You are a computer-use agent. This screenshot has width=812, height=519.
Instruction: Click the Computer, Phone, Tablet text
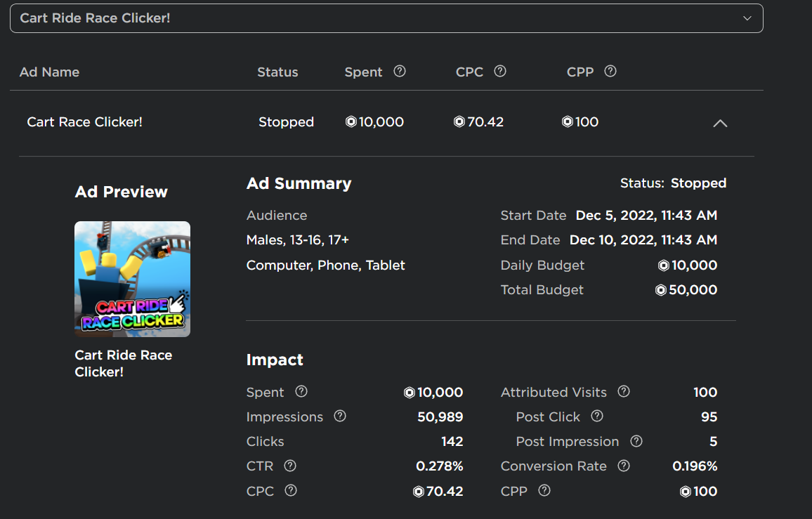[x=326, y=265]
